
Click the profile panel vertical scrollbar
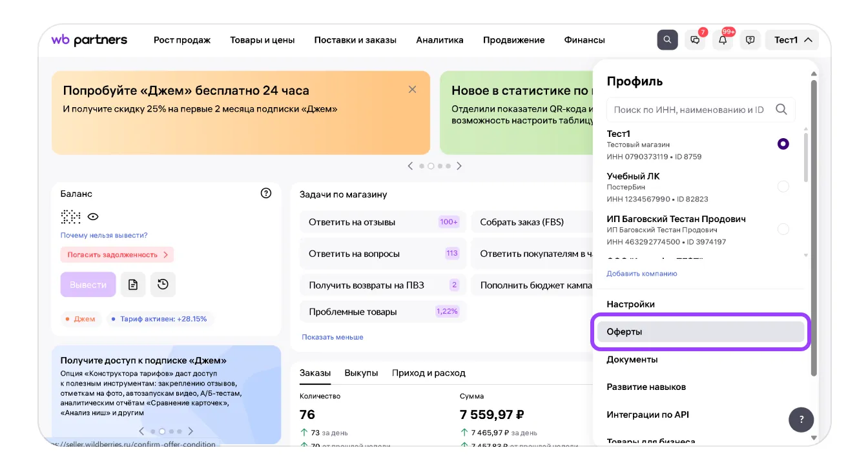click(x=814, y=226)
